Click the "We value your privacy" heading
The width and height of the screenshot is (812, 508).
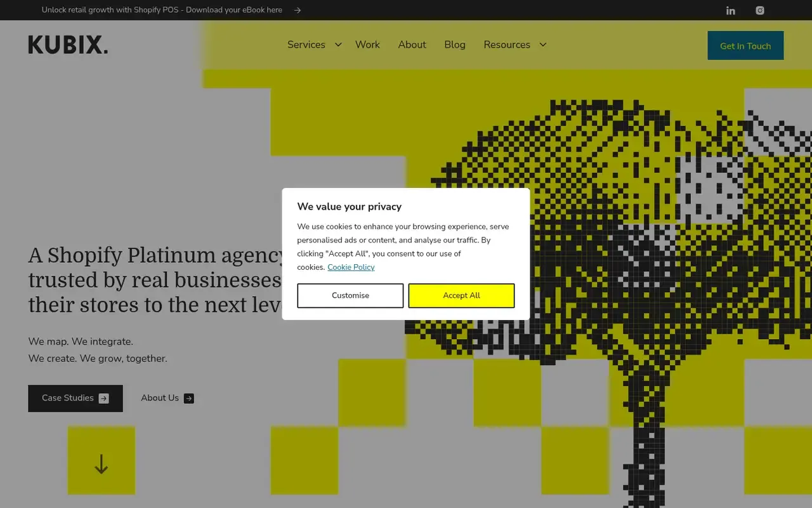[x=350, y=206]
